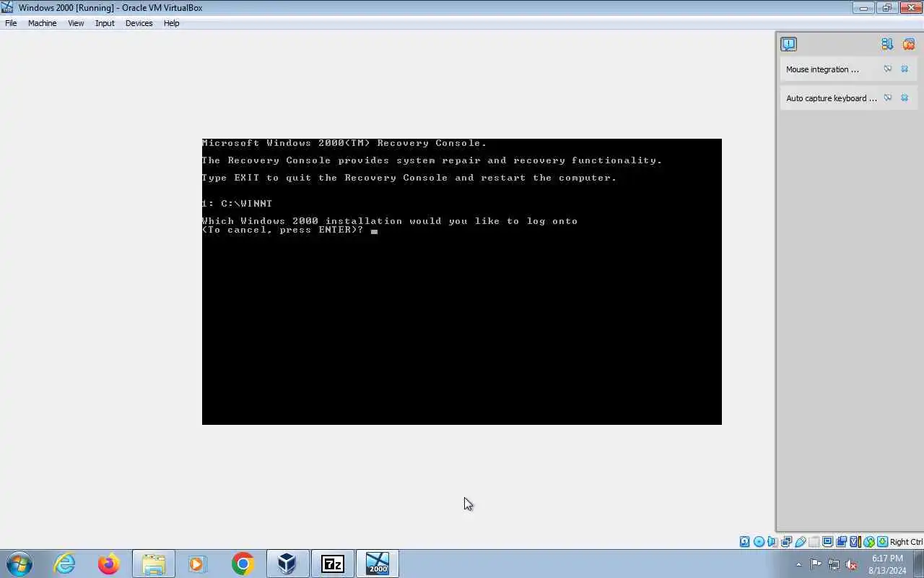Screen dimensions: 924x578
Task: Click the Auto capture keyboard notification text
Action: pyautogui.click(x=831, y=98)
